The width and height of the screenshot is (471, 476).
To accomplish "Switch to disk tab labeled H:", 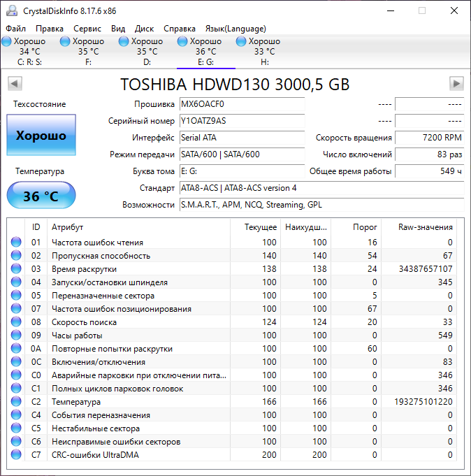I will pyautogui.click(x=264, y=52).
